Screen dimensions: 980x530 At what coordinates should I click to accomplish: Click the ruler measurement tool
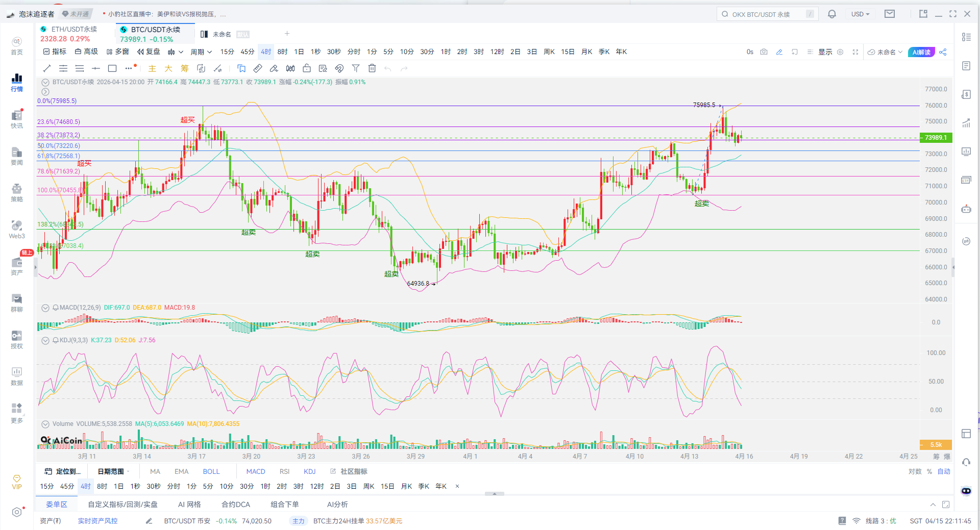pos(258,68)
